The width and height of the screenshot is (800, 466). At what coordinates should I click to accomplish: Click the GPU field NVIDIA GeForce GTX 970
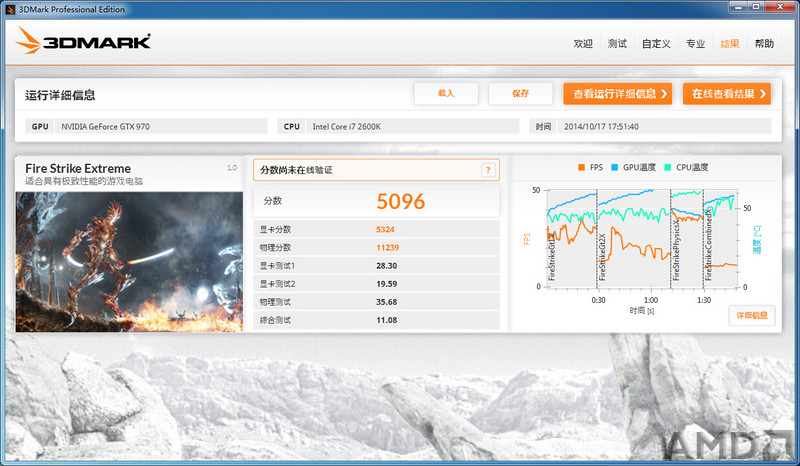coord(161,126)
